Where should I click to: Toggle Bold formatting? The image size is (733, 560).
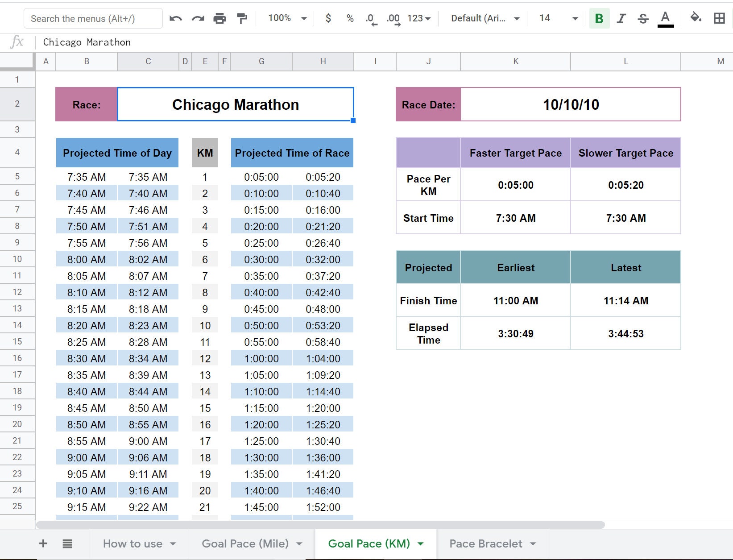(599, 18)
